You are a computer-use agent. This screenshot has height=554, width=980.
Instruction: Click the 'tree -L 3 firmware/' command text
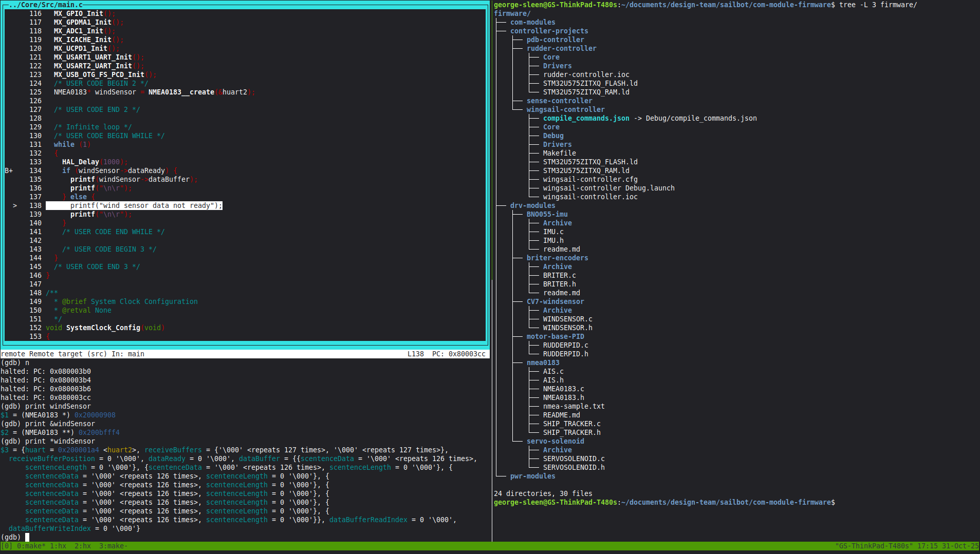point(878,5)
